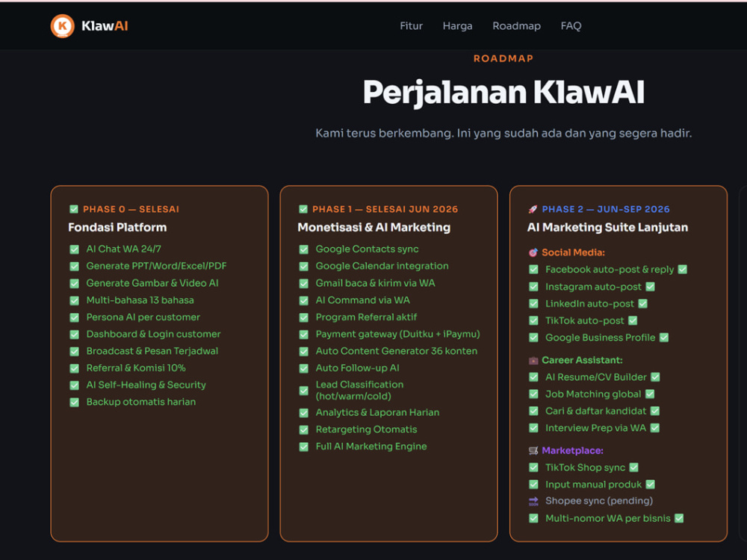
Task: Click the KlawAI orange K logo icon
Action: [x=63, y=25]
